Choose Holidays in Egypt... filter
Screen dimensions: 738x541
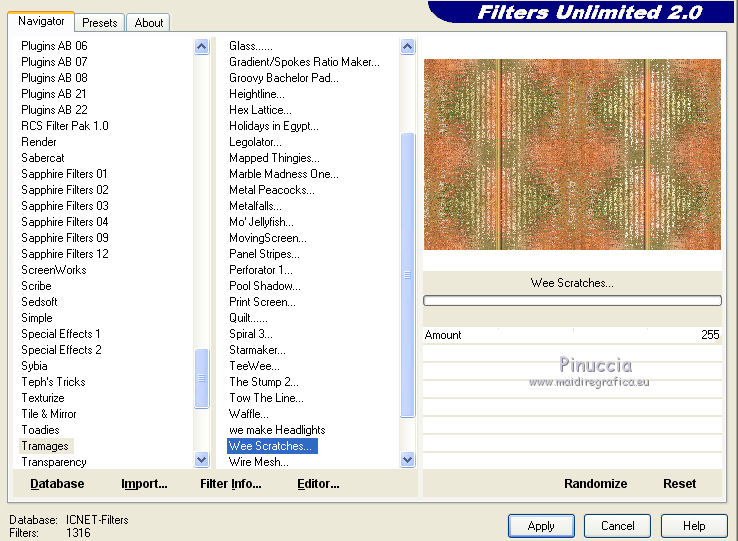tap(273, 126)
